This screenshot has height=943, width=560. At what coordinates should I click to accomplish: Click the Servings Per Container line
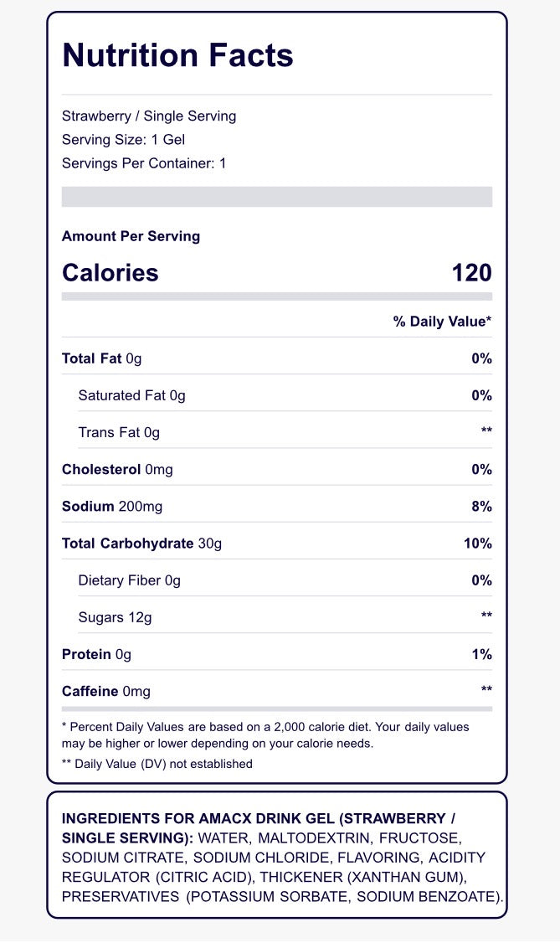click(144, 163)
